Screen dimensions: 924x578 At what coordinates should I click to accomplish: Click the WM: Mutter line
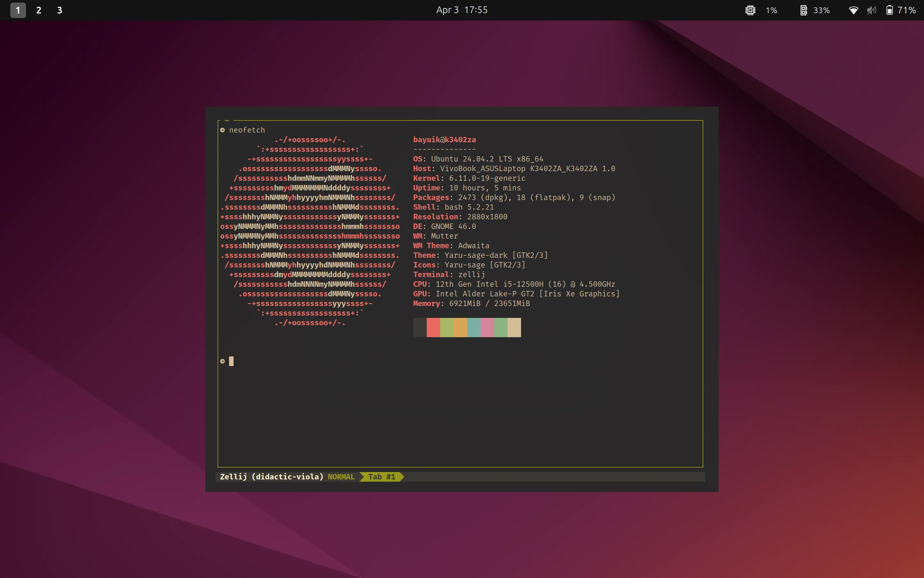point(435,236)
